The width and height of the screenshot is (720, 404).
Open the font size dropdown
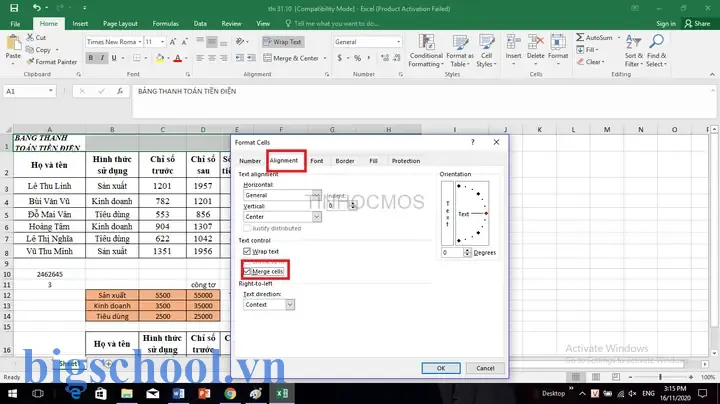click(x=163, y=42)
